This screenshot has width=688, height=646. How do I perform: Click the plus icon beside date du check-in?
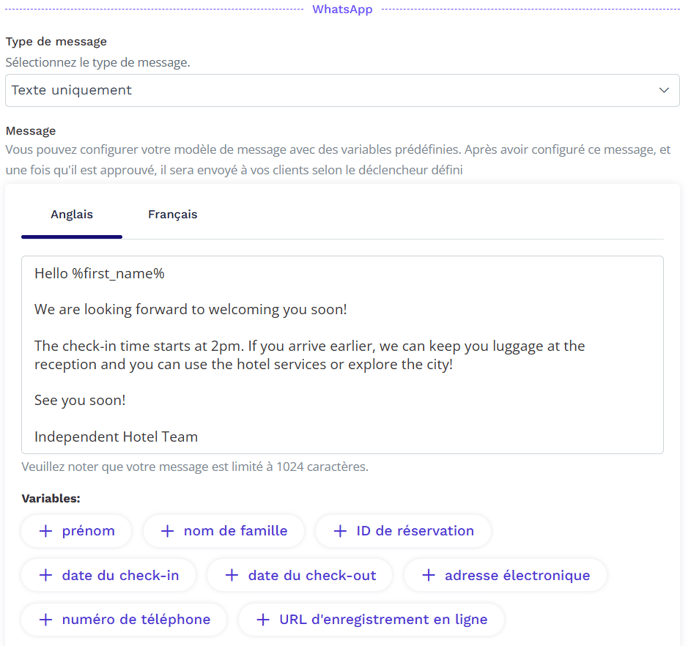(46, 575)
